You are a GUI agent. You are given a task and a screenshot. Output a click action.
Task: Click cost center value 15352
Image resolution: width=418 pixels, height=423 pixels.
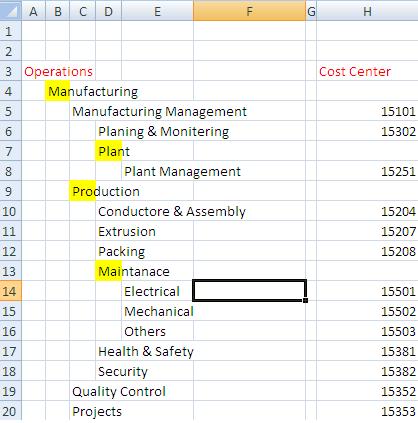[398, 391]
